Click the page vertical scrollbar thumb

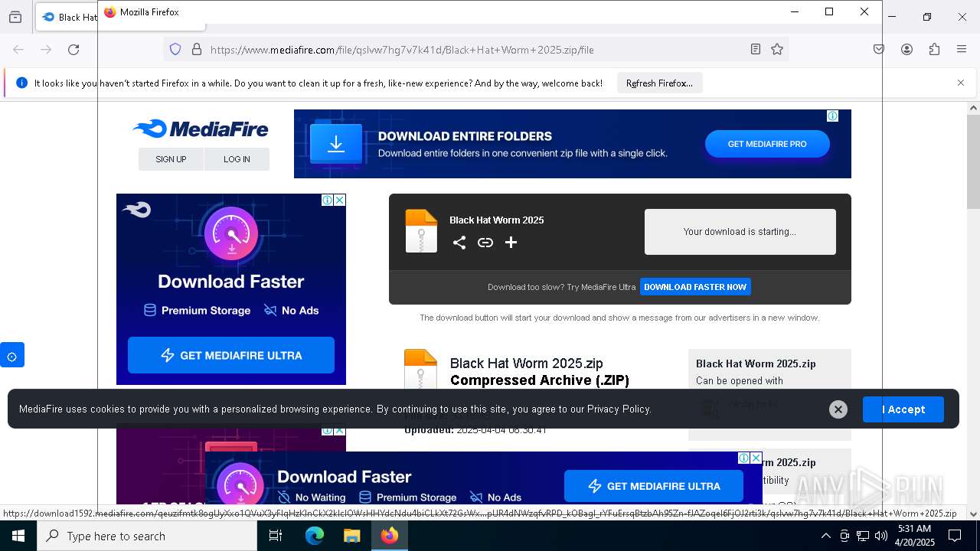tap(973, 161)
